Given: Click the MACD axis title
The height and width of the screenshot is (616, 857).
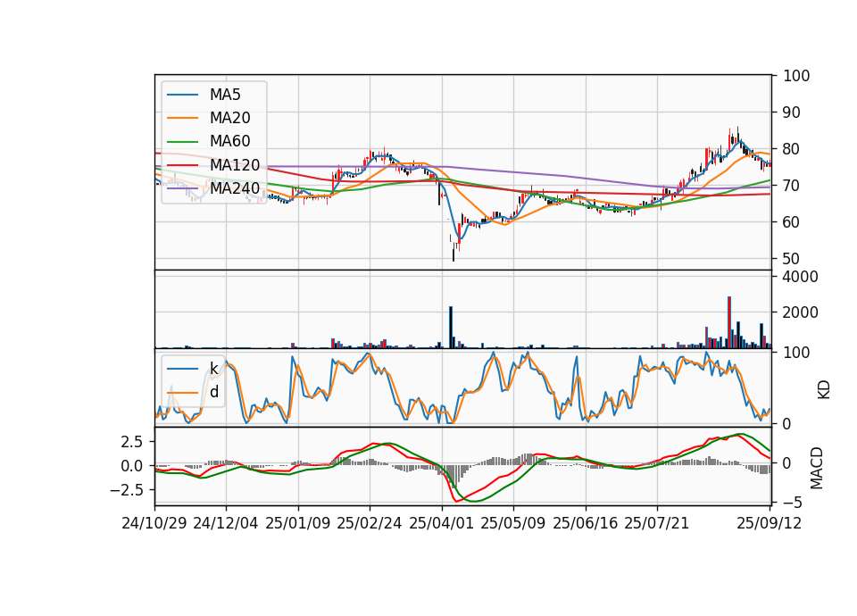Looking at the screenshot, I should (x=817, y=468).
